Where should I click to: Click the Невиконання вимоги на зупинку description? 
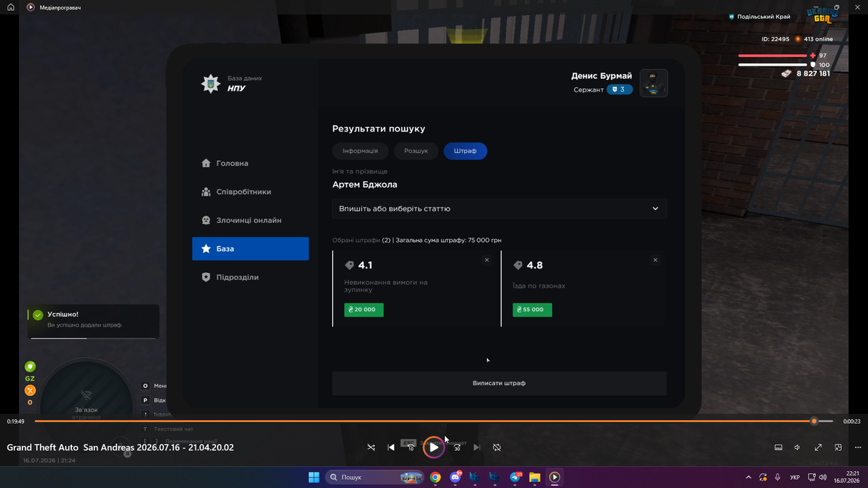coord(386,286)
